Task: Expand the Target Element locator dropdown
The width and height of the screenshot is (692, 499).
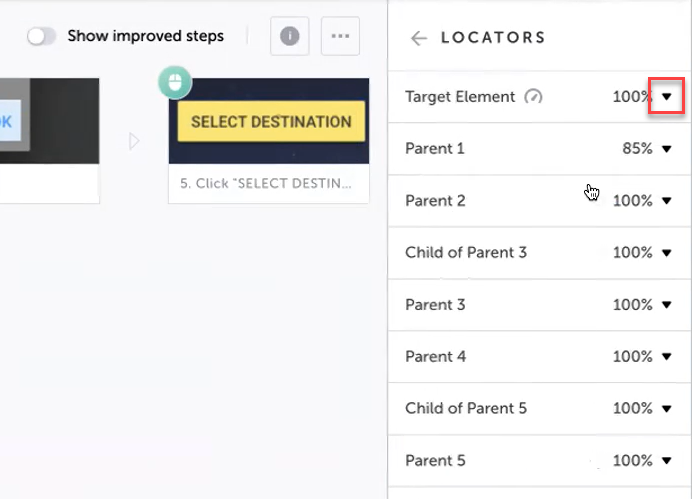Action: pyautogui.click(x=667, y=97)
